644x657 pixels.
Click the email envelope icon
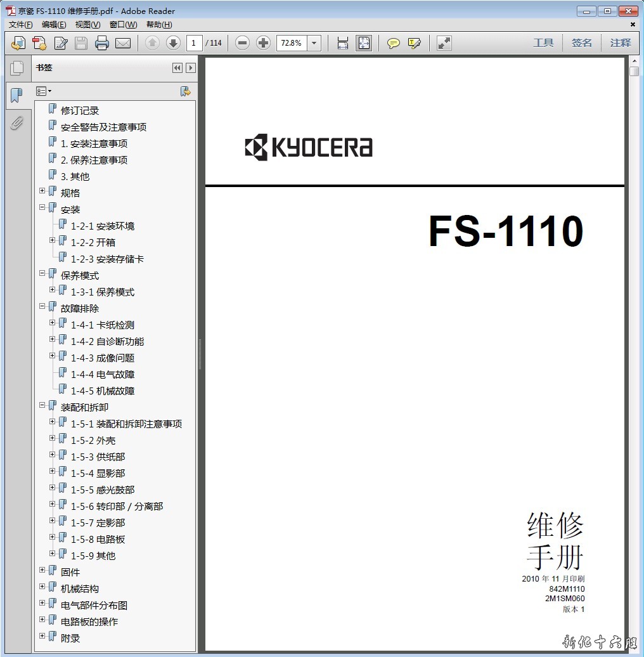click(x=123, y=43)
